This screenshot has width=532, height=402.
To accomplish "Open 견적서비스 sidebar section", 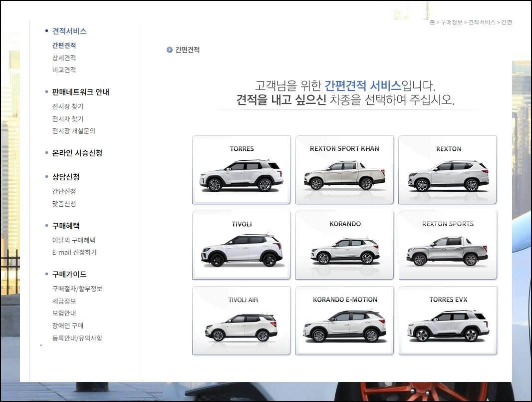I will [69, 31].
